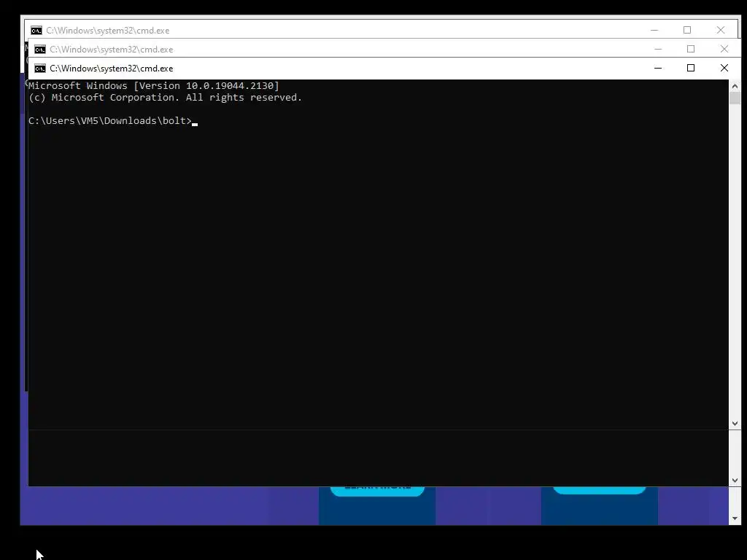The image size is (747, 560).
Task: Click the rearmost window's cmd.exe title text
Action: [x=108, y=31]
